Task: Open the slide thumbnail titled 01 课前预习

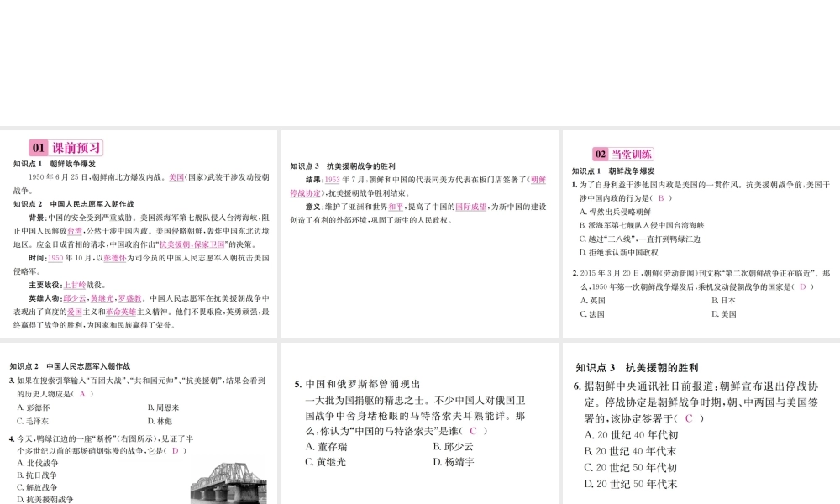Action: 139,234
